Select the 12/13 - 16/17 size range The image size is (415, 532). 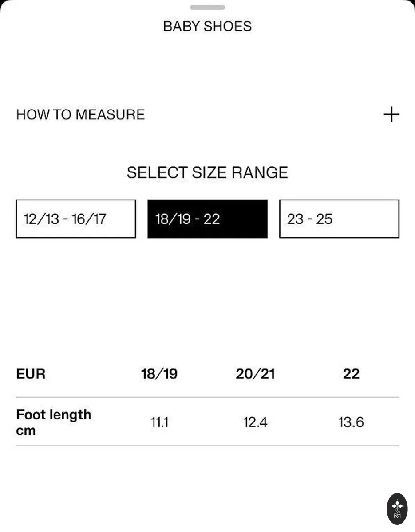pyautogui.click(x=76, y=219)
